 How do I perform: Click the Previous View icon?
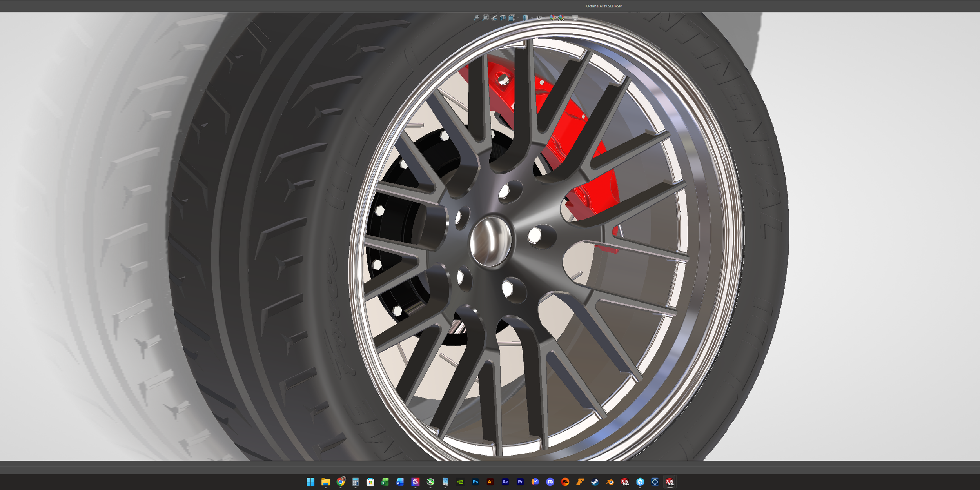pyautogui.click(x=494, y=18)
